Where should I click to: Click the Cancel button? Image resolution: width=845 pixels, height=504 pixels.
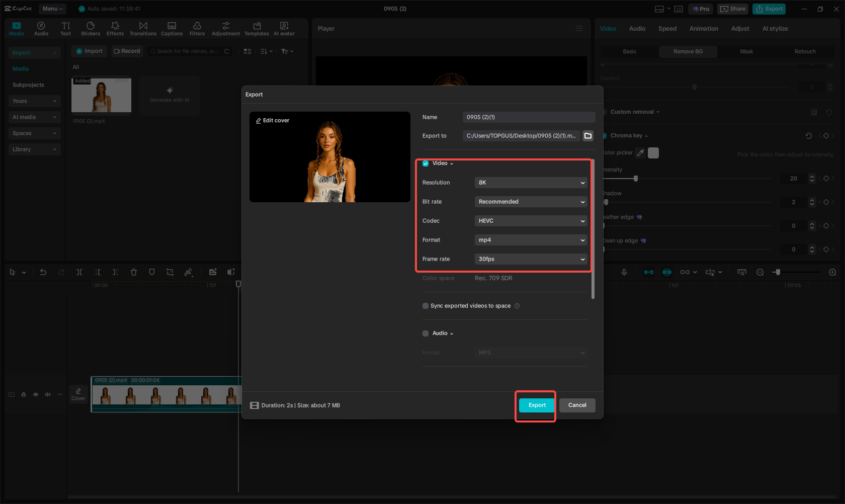click(x=577, y=405)
